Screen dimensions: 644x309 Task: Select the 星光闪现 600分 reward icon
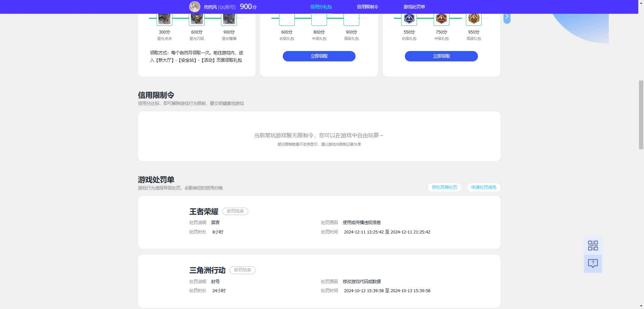[x=197, y=19]
